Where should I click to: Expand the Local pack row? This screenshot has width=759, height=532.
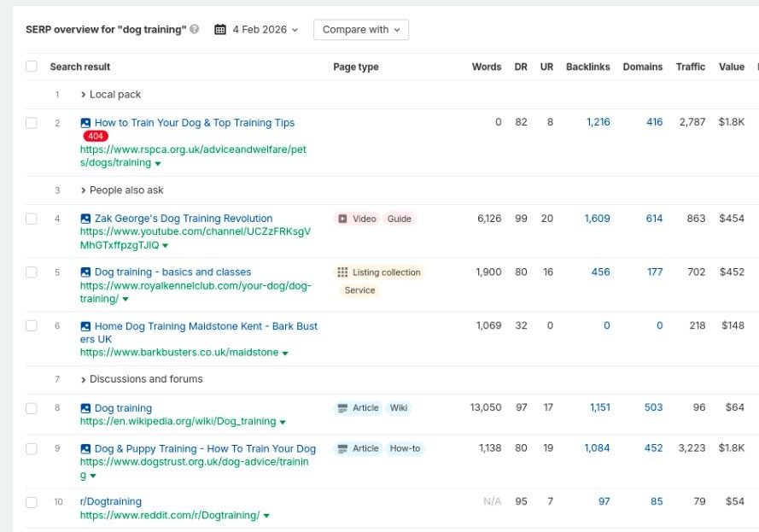pos(111,95)
